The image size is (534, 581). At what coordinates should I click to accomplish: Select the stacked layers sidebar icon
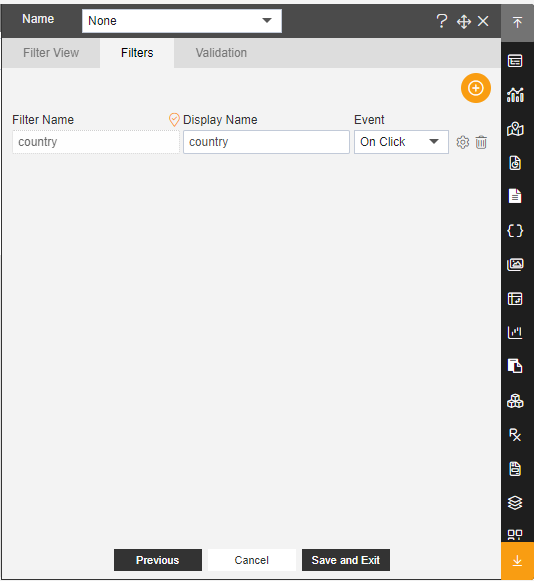tap(515, 502)
